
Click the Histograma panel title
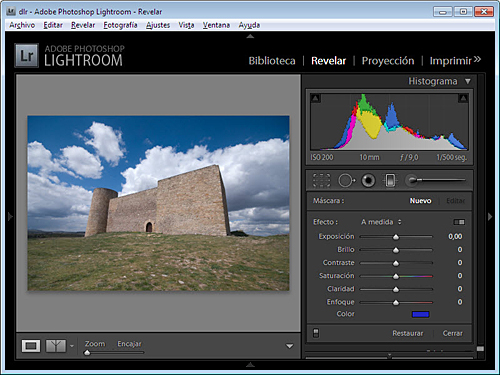tap(433, 81)
